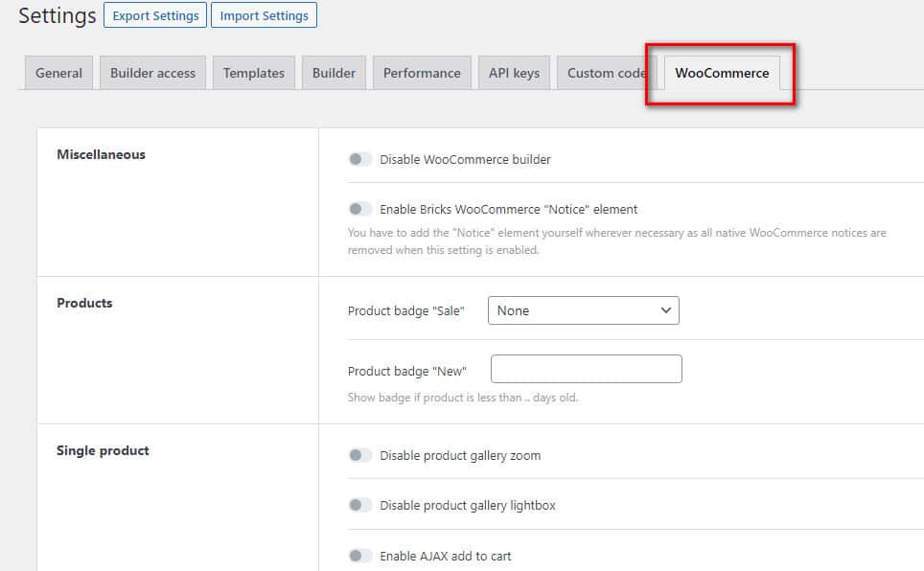Image resolution: width=924 pixels, height=571 pixels.
Task: Select the Builder tab
Action: (334, 73)
